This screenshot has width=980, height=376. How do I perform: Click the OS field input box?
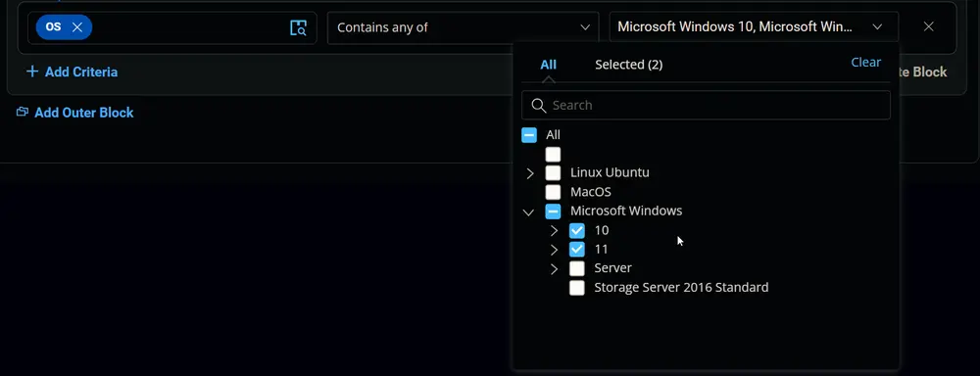172,27
